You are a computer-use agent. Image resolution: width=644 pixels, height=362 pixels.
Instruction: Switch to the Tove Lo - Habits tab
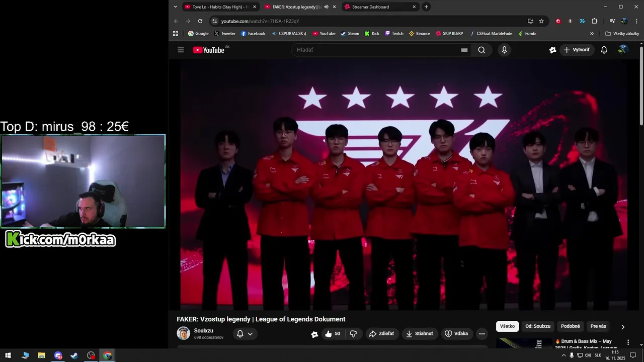220,7
